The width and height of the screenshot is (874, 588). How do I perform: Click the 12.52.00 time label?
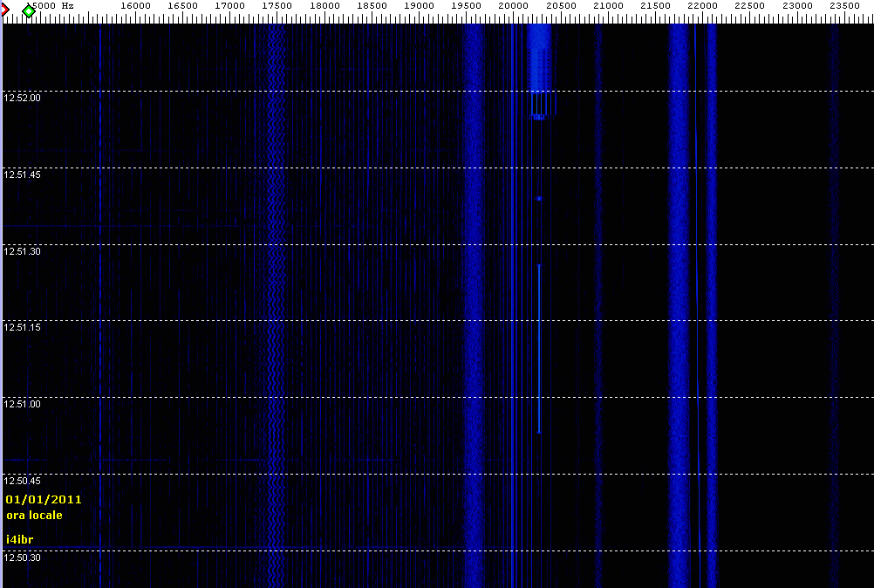[23, 98]
